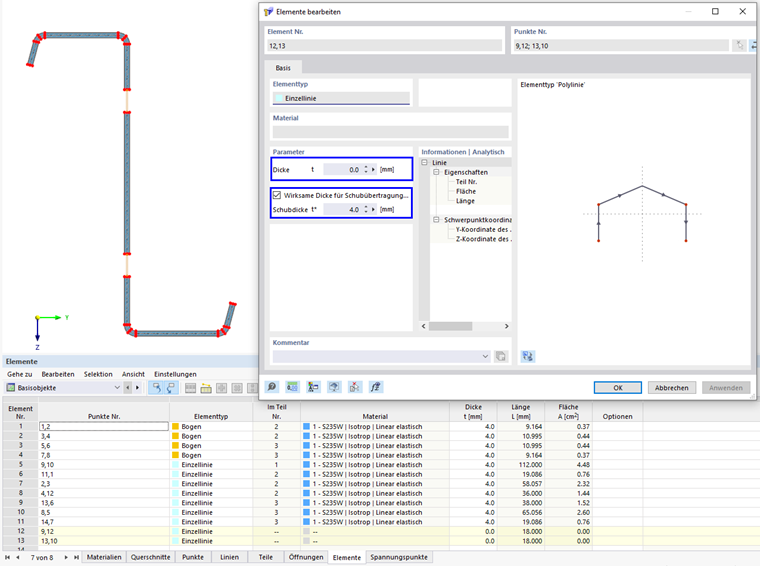Click the formula (fx) icon in dialog footer
Viewport: 760px width, 566px height.
coord(376,387)
